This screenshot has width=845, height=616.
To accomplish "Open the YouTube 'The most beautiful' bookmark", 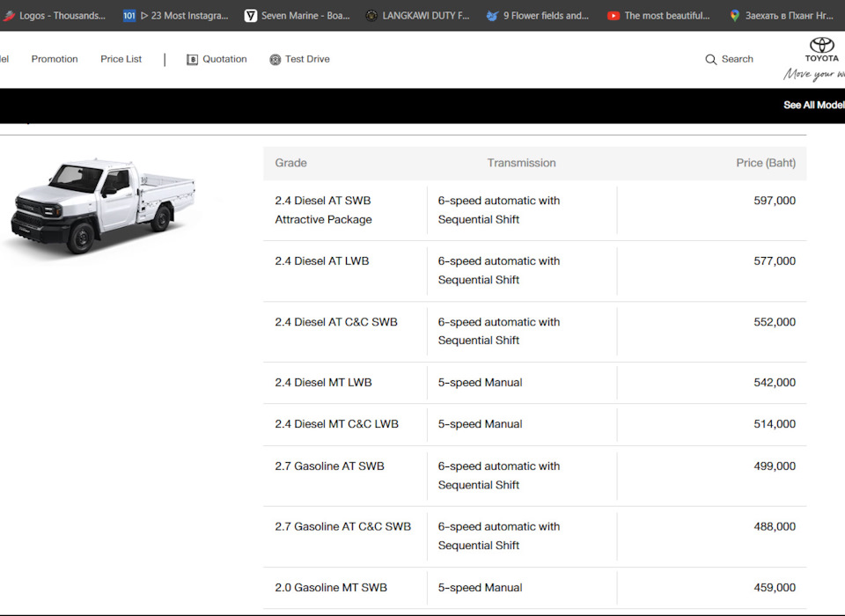I will pos(658,16).
